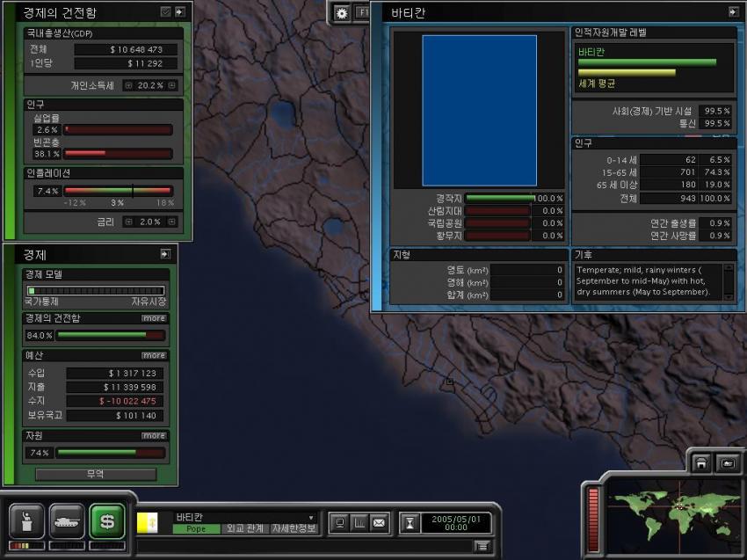Click the hourglass game speed icon
747x560 pixels.
tap(410, 523)
